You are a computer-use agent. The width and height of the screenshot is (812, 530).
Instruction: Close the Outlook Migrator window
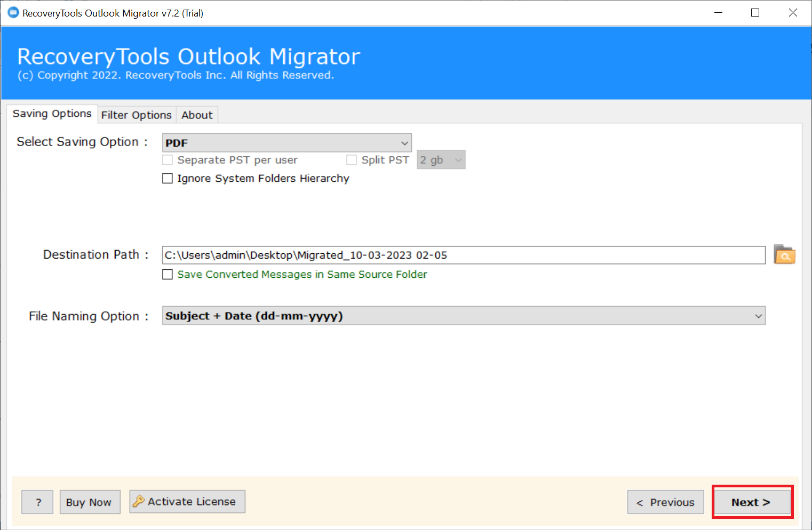793,13
